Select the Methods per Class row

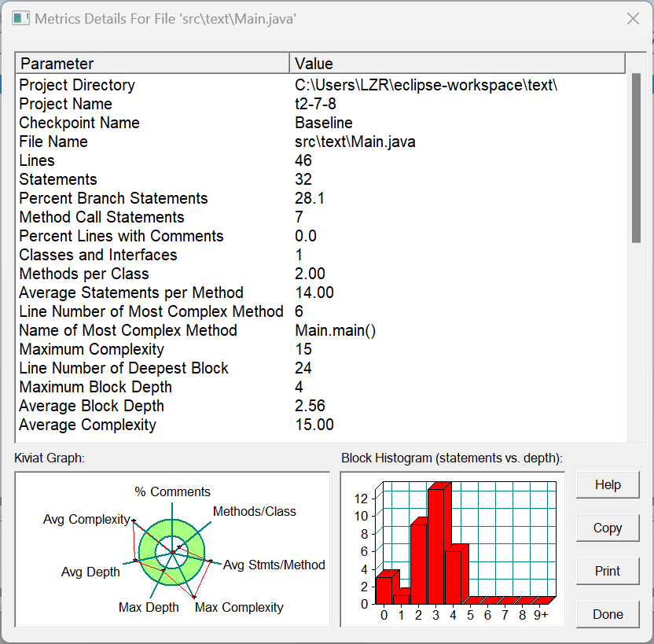321,274
